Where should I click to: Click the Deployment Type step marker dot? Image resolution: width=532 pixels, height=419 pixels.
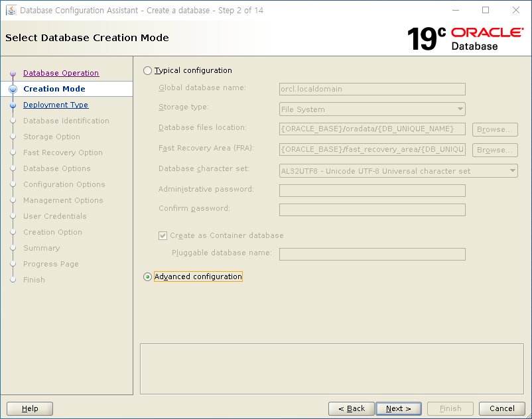click(x=13, y=105)
